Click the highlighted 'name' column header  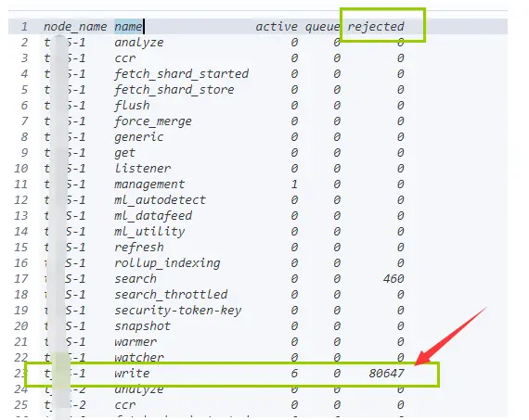coord(128,26)
